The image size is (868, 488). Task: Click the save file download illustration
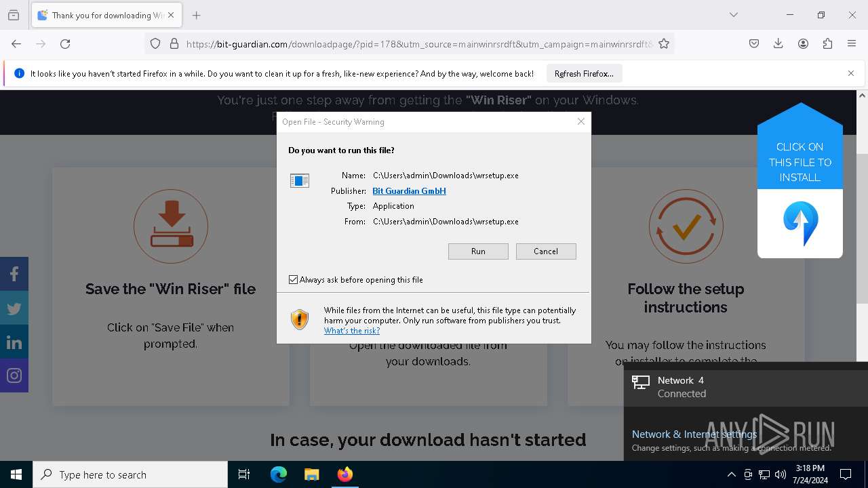pyautogui.click(x=171, y=226)
